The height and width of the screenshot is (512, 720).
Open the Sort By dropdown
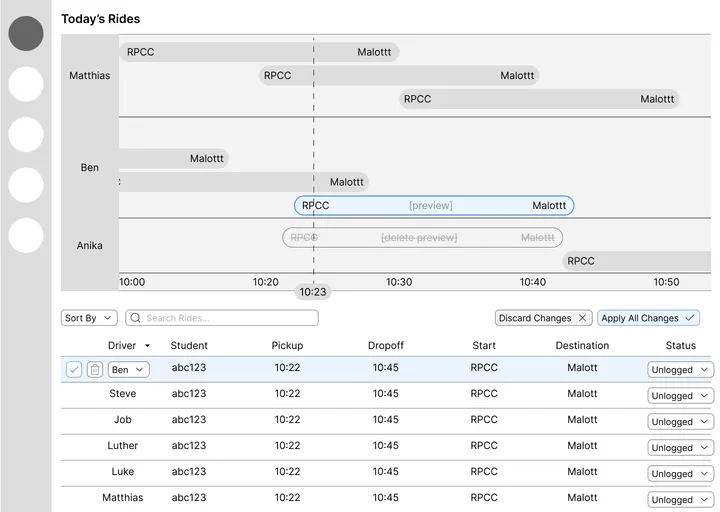[x=89, y=318]
